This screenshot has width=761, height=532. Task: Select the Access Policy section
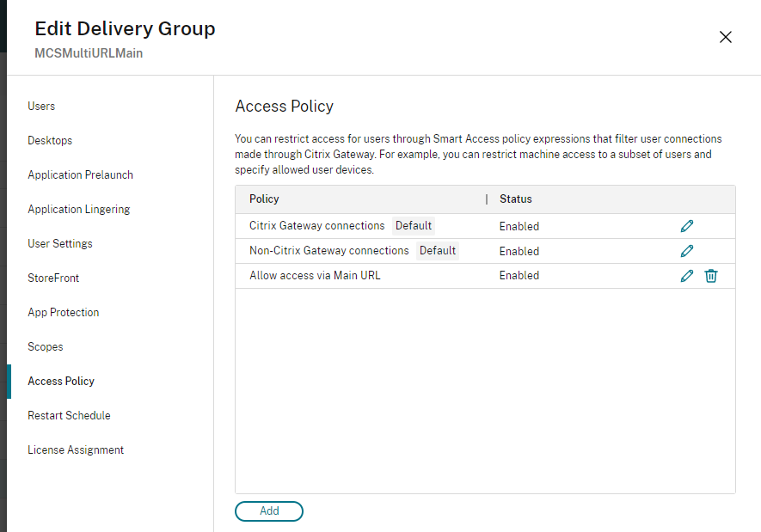pos(61,381)
